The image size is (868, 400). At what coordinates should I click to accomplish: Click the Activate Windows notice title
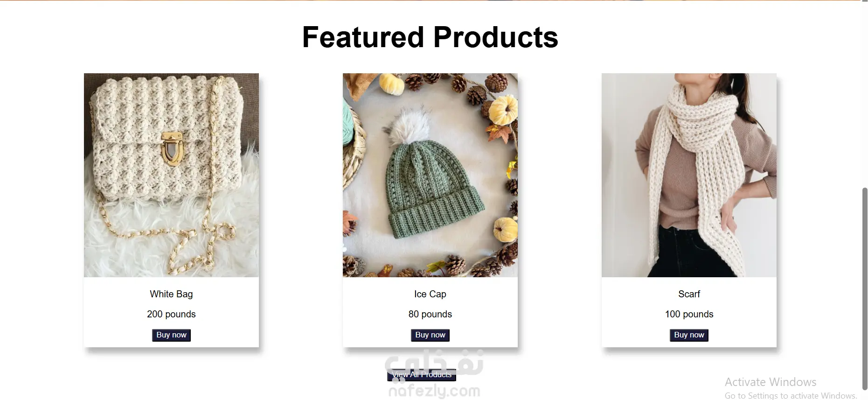771,382
